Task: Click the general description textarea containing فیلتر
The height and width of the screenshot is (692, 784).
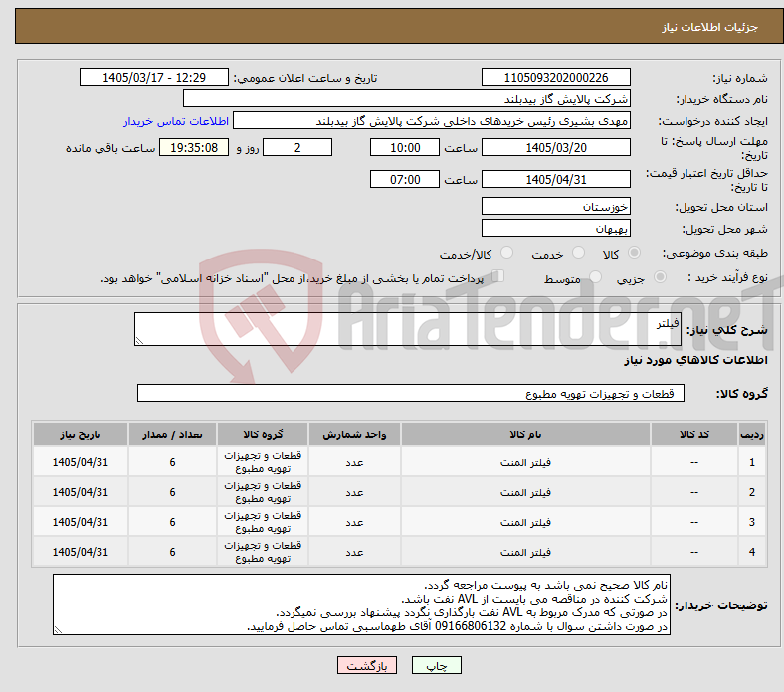Action: [x=408, y=329]
